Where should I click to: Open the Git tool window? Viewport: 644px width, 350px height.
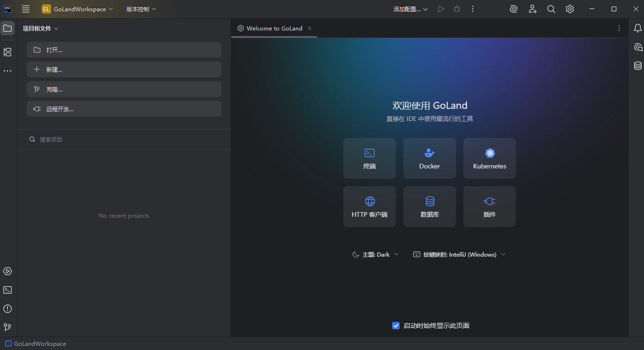[8, 327]
